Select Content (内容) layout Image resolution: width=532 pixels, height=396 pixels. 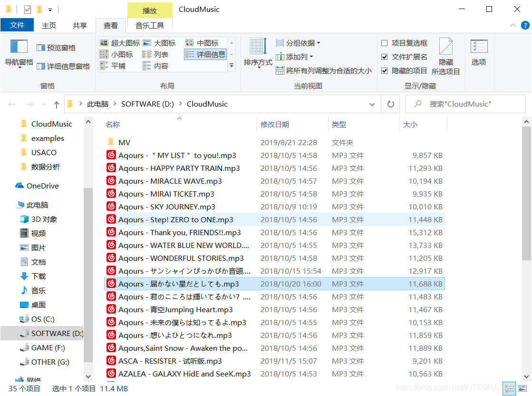coord(155,66)
